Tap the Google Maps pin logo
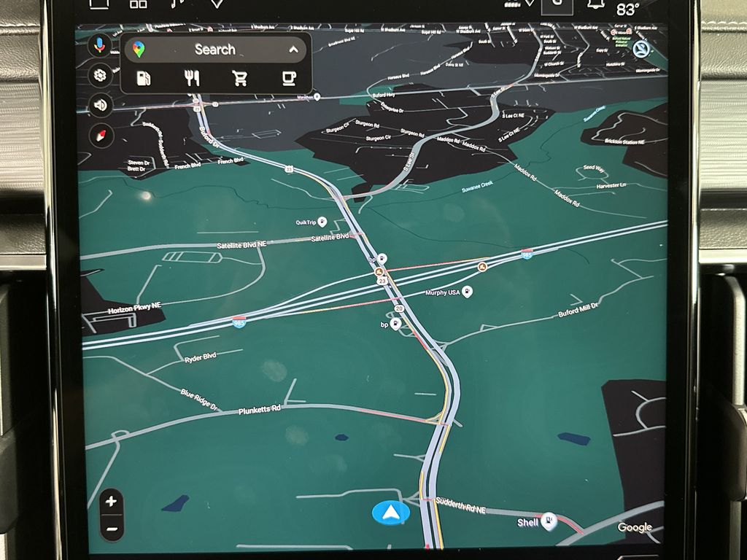 tap(139, 50)
